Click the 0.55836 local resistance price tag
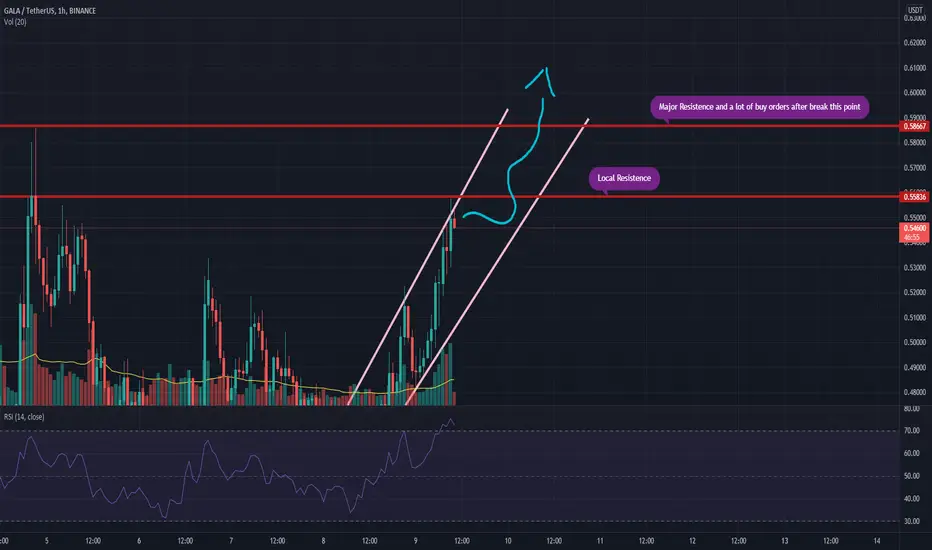The height and width of the screenshot is (550, 932). pos(915,197)
